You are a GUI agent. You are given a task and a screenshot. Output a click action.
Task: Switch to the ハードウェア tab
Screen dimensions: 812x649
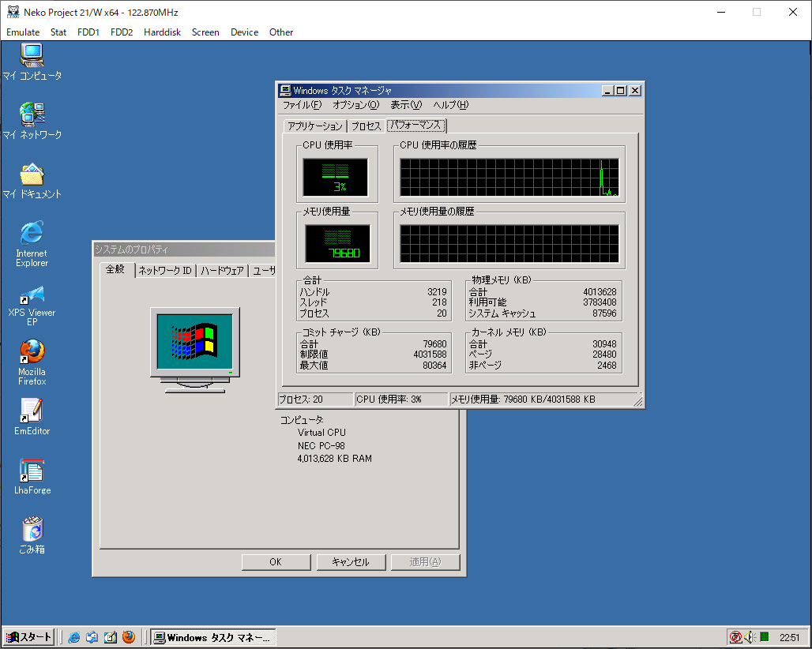click(222, 270)
